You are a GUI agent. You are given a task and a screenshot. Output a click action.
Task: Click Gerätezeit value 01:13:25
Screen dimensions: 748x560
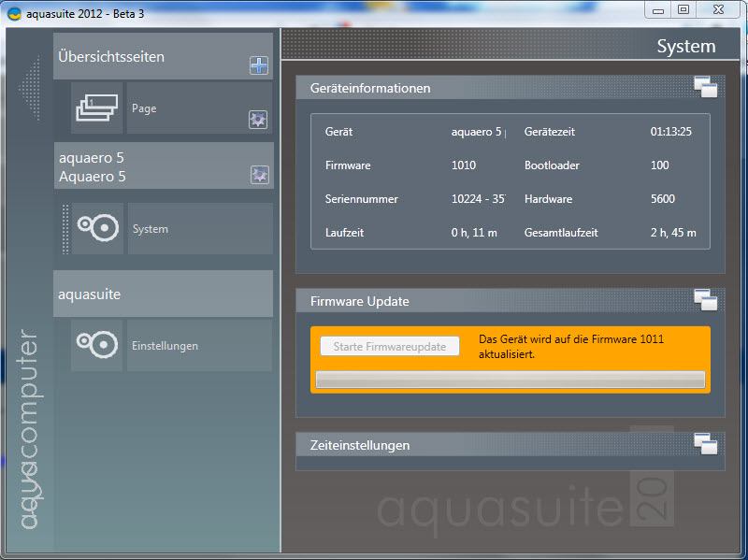(x=671, y=132)
